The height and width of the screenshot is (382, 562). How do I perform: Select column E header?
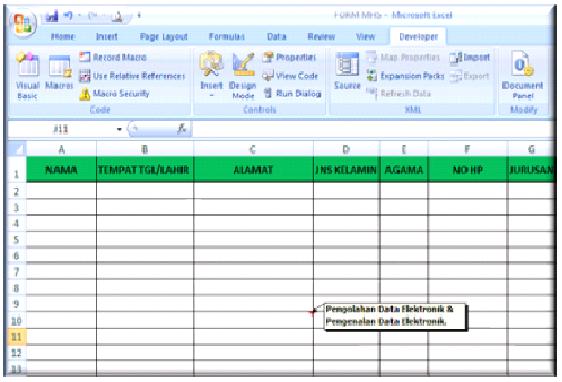click(x=404, y=149)
